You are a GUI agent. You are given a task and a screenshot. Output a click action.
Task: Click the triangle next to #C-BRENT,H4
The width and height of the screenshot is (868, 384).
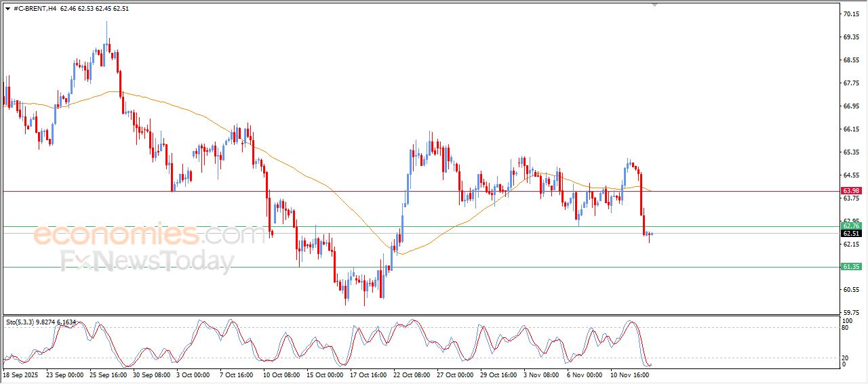(x=7, y=9)
